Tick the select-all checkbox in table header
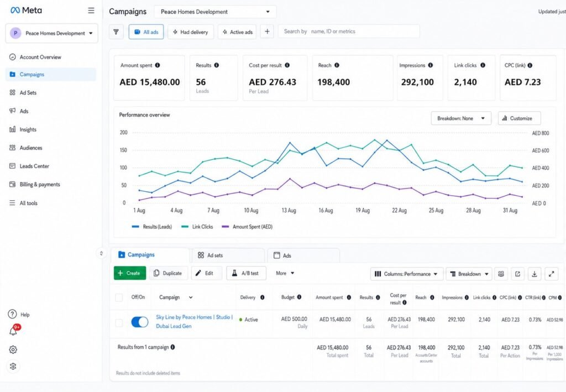566x392 pixels. tap(119, 297)
